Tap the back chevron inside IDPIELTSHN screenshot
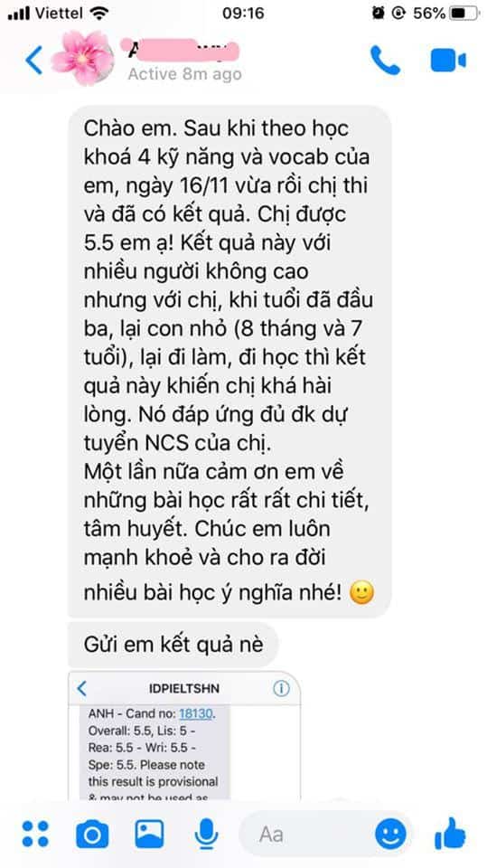This screenshot has width=487, height=868. 82,689
